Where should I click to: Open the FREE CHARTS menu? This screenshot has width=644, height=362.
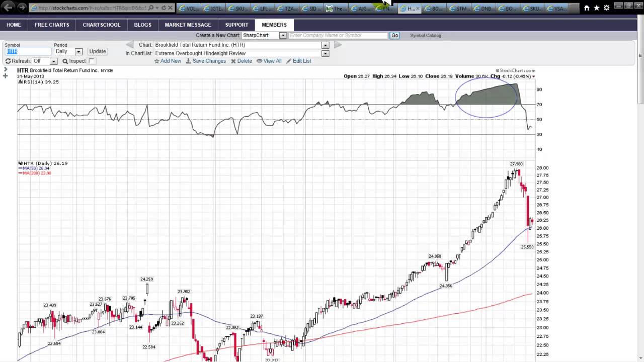tap(52, 25)
